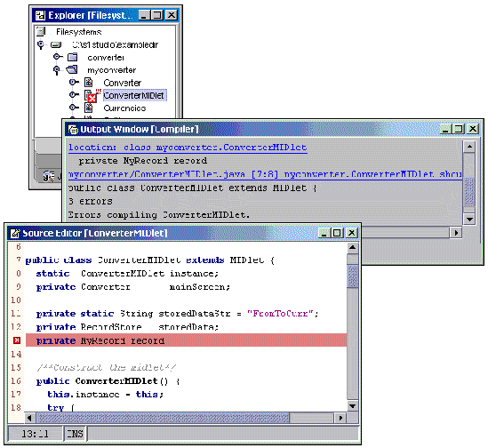Close the Explorer window

point(172,15)
